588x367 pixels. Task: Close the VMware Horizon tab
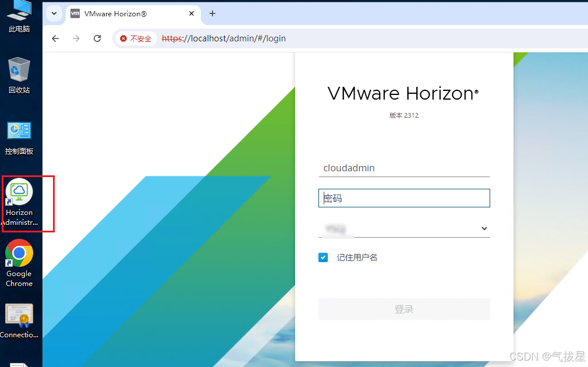192,13
